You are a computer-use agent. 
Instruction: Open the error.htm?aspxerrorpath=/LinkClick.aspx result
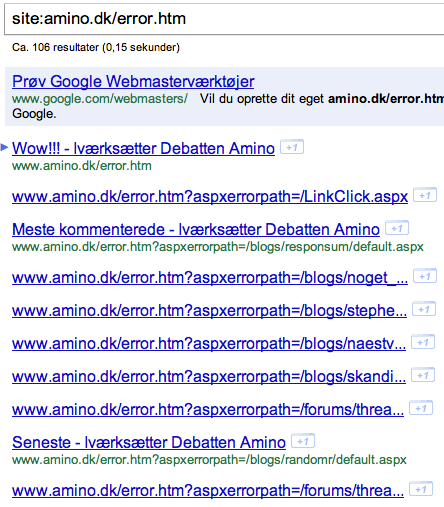(210, 196)
